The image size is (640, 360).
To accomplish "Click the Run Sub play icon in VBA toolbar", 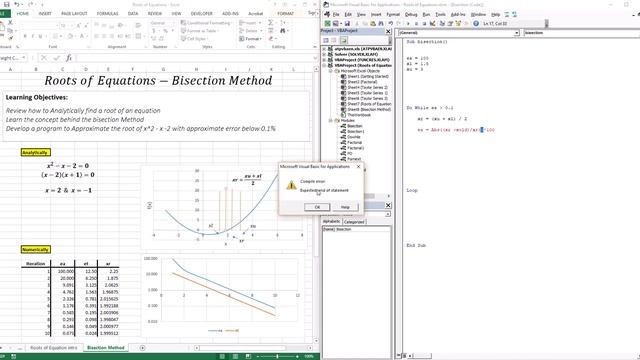I will tap(408, 23).
